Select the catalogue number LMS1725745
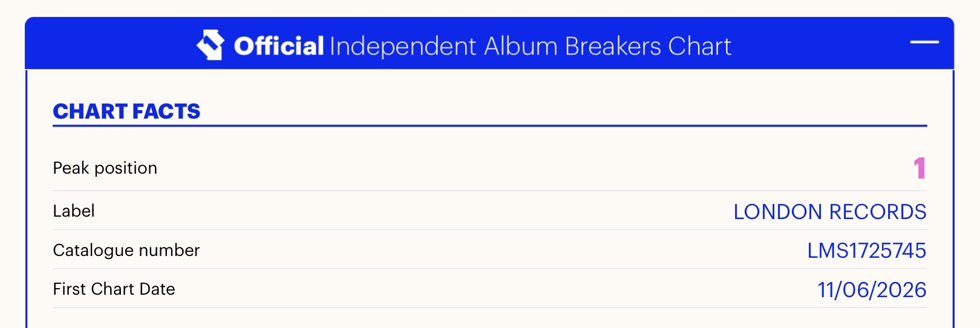The width and height of the screenshot is (980, 328). (867, 251)
